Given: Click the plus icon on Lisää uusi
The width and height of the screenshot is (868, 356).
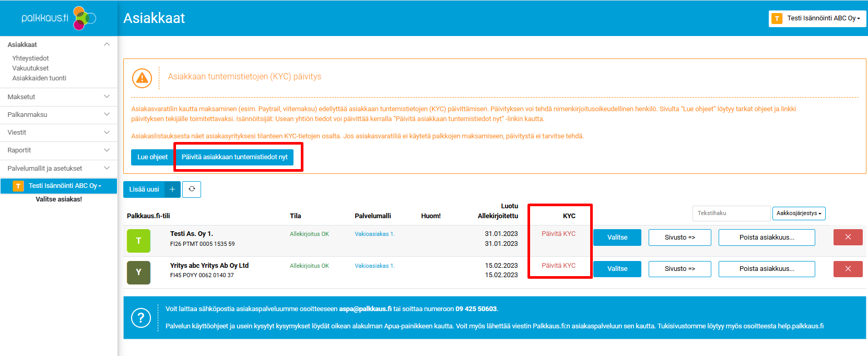Looking at the screenshot, I should [172, 189].
